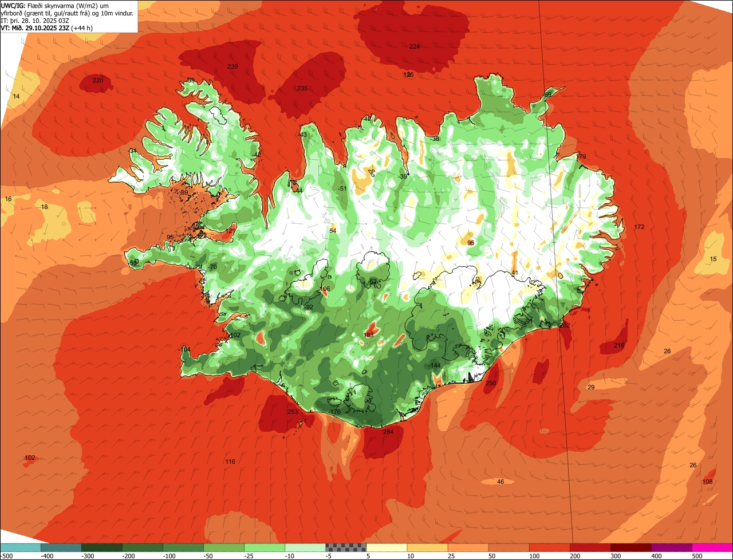The width and height of the screenshot is (733, 560).
Task: Click the checkered swatch between -5 and 5
Action: pos(346,548)
